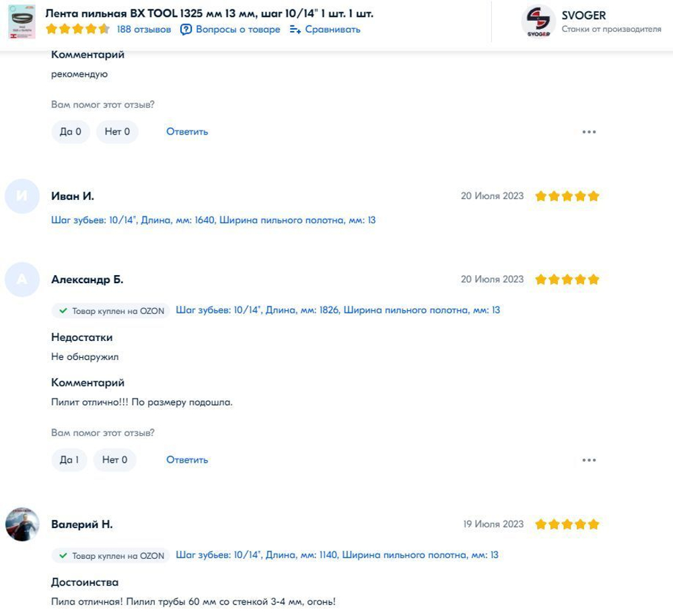
Task: Open three-dots menu for the рекомендую review
Action: (x=589, y=132)
